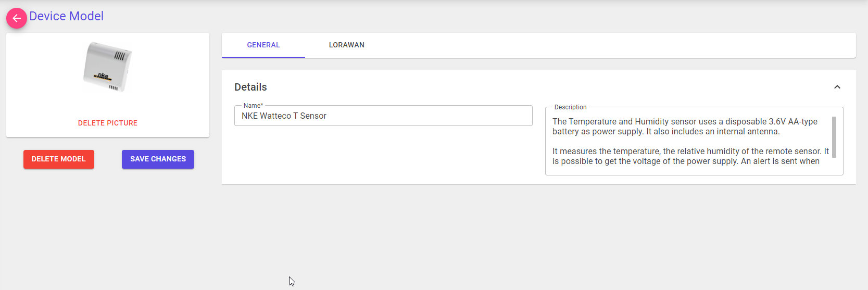Click the Name* field label
Viewport: 868px width, 290px height.
tap(253, 106)
